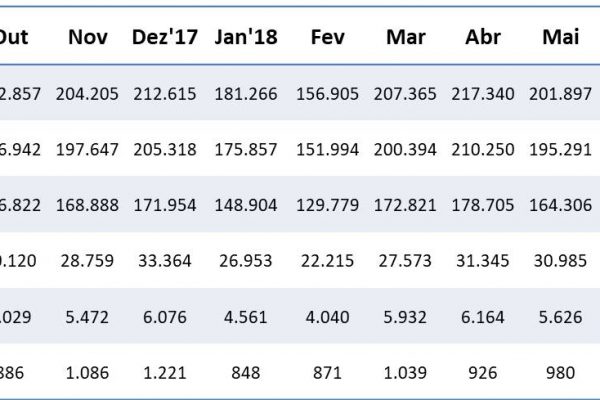
Task: Select cell containing 27.573
Action: (407, 260)
